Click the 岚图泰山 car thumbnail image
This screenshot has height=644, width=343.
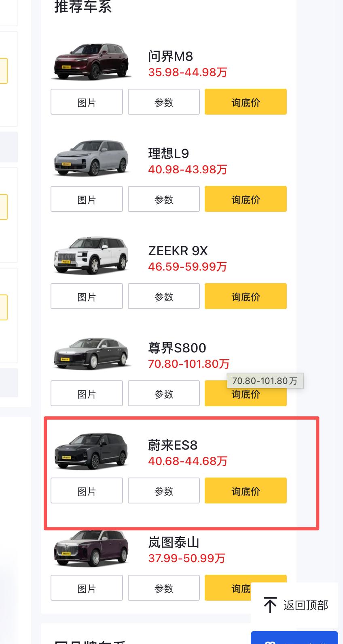click(x=91, y=549)
